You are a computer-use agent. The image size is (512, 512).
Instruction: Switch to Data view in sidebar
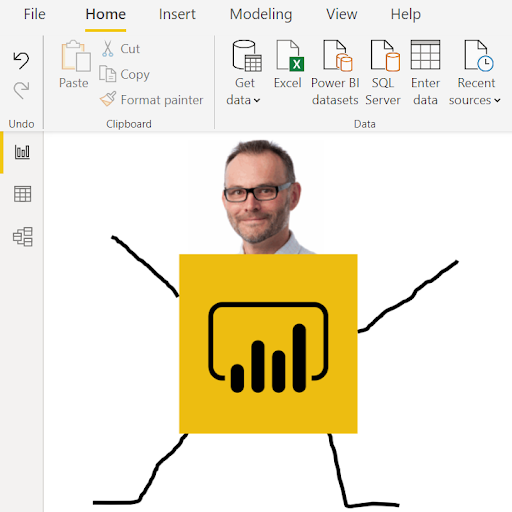click(22, 194)
